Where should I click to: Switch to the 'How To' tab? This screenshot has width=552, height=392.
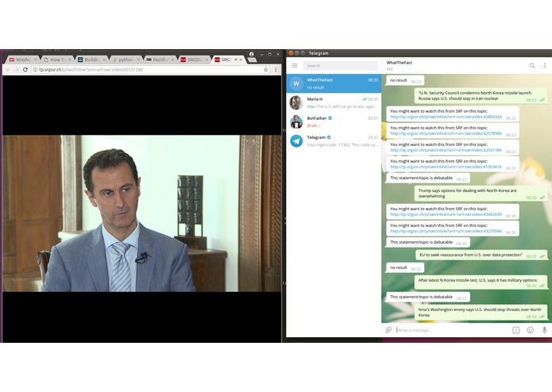pyautogui.click(x=56, y=60)
